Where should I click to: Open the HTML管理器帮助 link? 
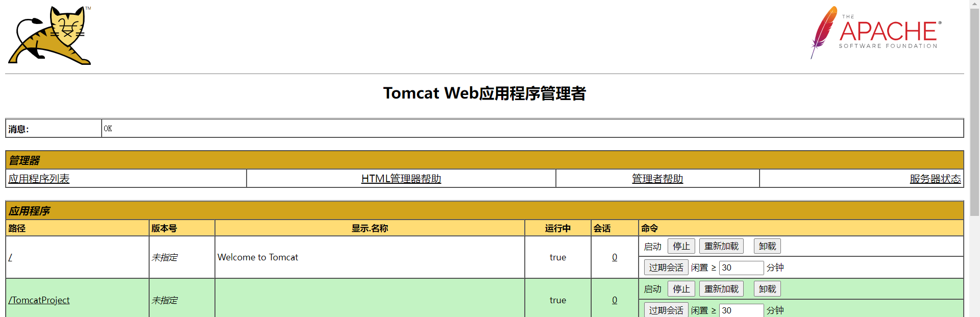point(401,179)
